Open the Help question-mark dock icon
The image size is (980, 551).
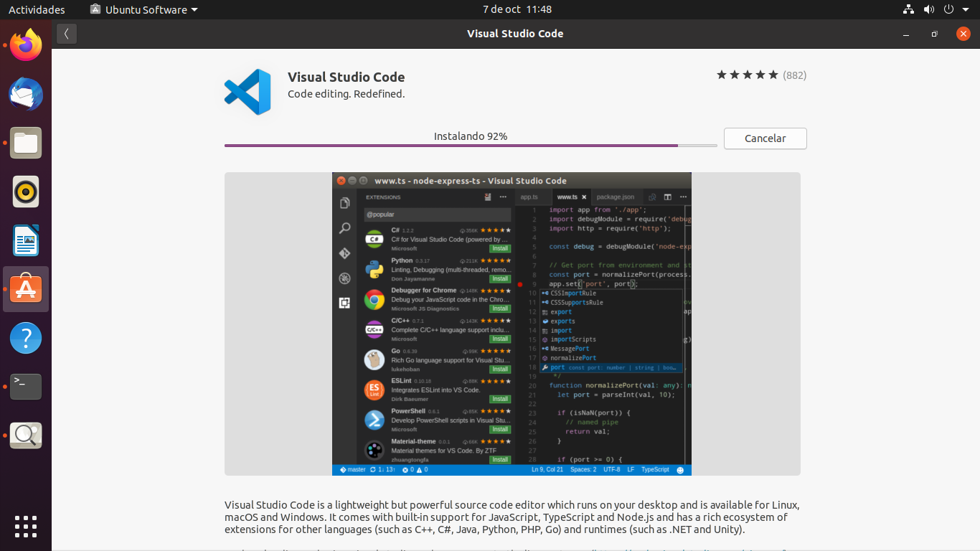[26, 338]
